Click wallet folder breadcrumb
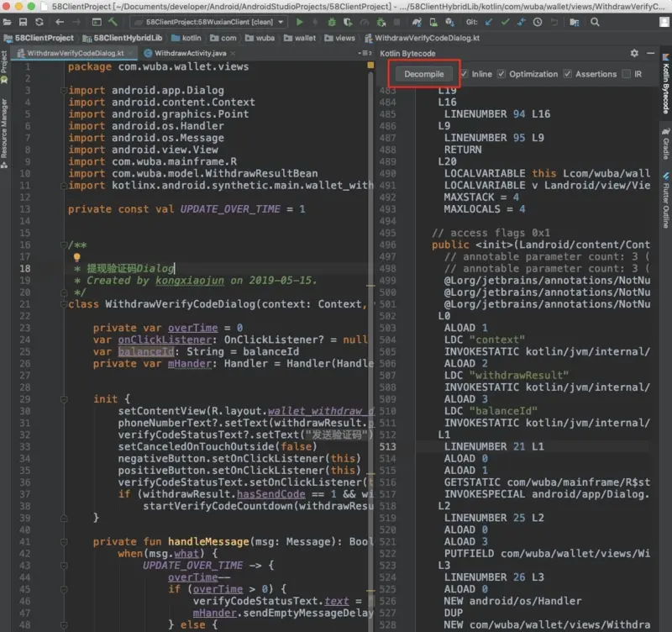This screenshot has width=672, height=632. [300, 38]
